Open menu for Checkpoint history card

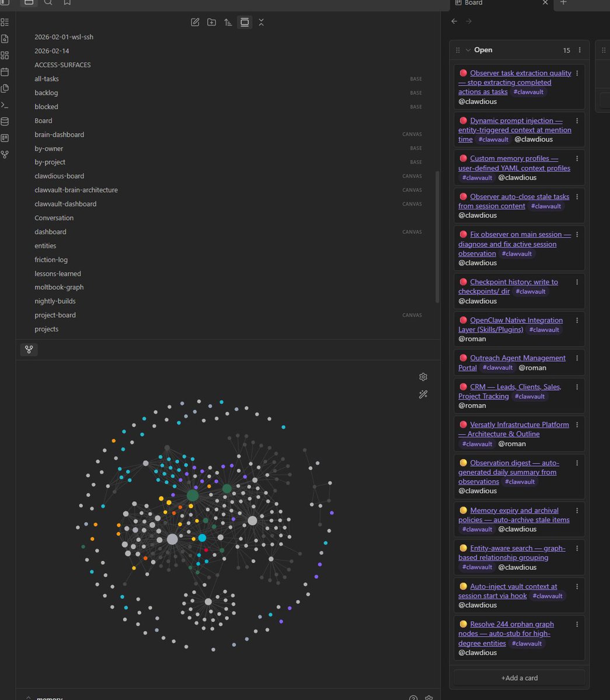pyautogui.click(x=577, y=282)
